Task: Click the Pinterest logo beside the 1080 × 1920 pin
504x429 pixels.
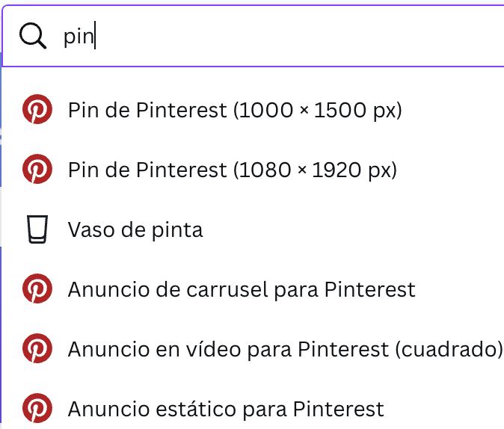Action: 37,170
